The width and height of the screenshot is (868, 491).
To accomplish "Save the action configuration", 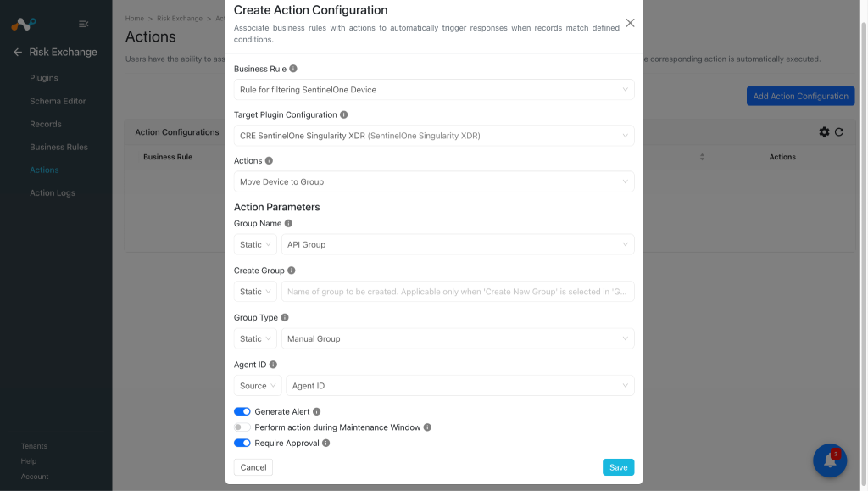I will (618, 467).
